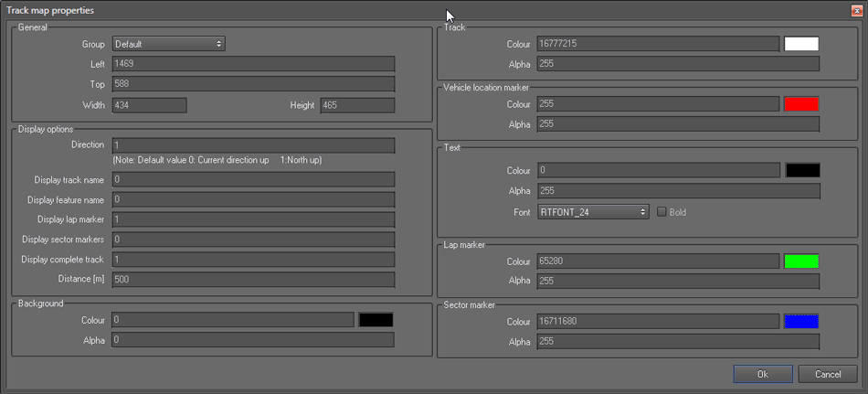Select the blue Sector marker colour swatch
The width and height of the screenshot is (868, 394).
801,321
